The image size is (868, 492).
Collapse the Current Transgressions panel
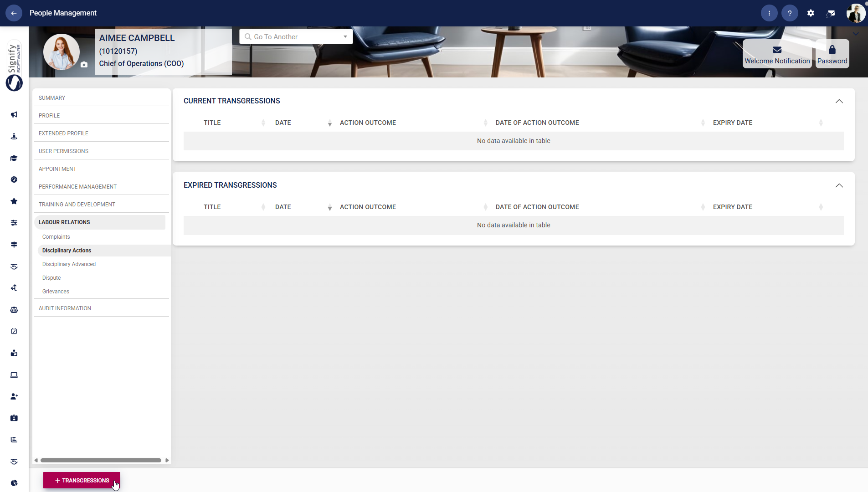[839, 101]
